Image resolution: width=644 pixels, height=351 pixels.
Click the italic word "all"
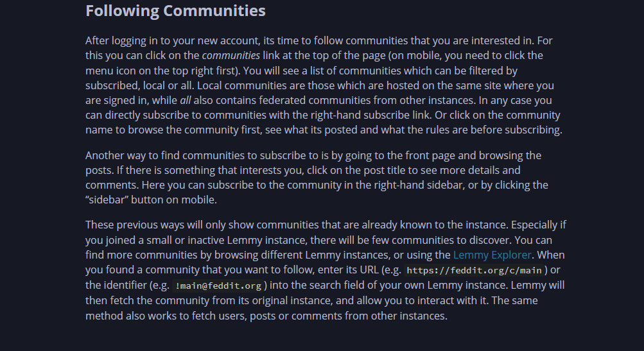pos(185,100)
